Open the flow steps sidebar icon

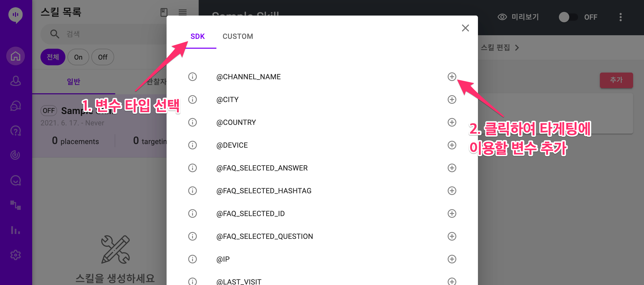(16, 205)
